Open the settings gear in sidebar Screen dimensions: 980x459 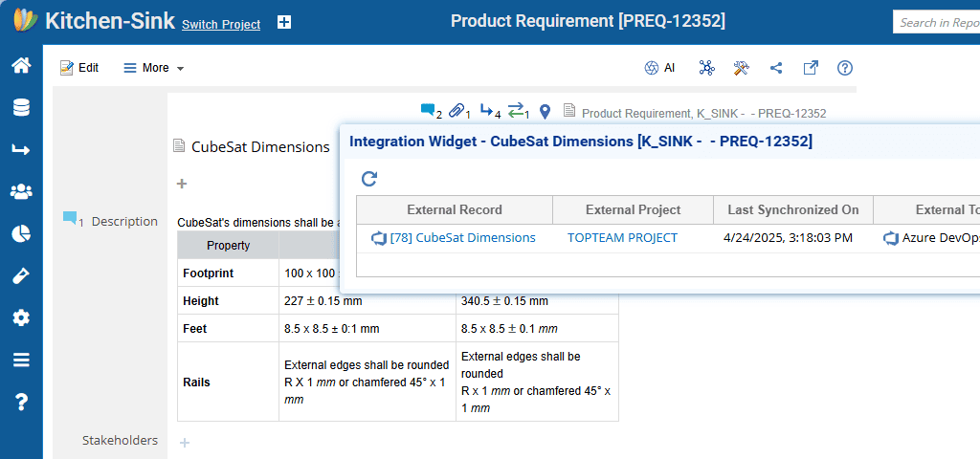pos(21,317)
